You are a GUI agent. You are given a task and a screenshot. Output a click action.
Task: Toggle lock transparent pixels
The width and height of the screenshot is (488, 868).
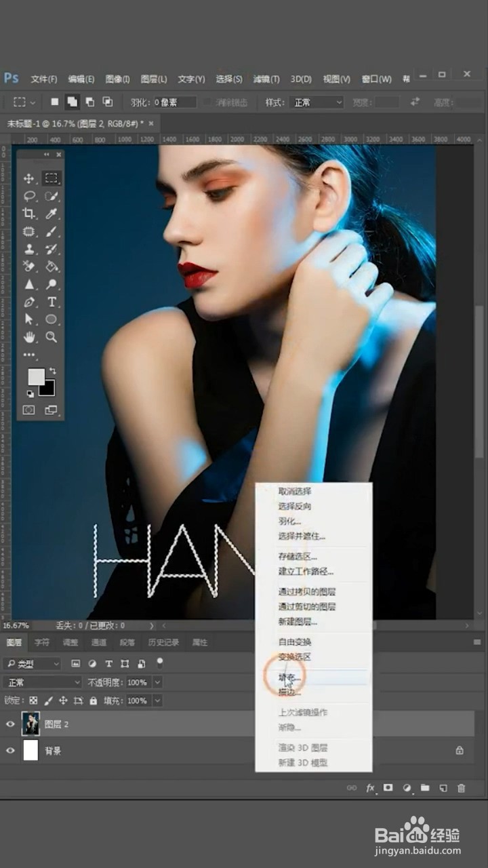[x=33, y=701]
